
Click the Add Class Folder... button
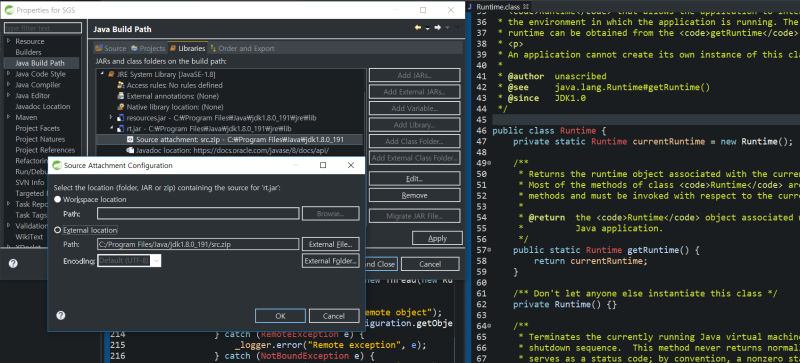point(414,141)
